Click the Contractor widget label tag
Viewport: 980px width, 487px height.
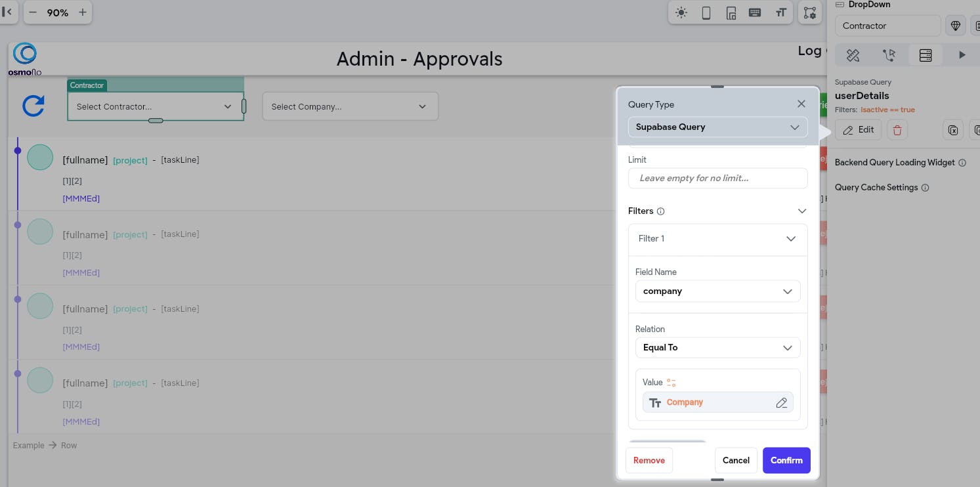87,85
